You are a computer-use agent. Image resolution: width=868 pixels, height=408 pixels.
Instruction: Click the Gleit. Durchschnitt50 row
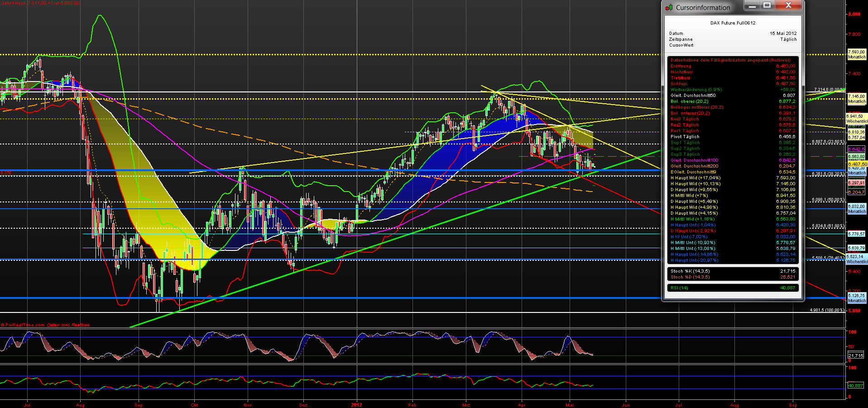point(733,96)
